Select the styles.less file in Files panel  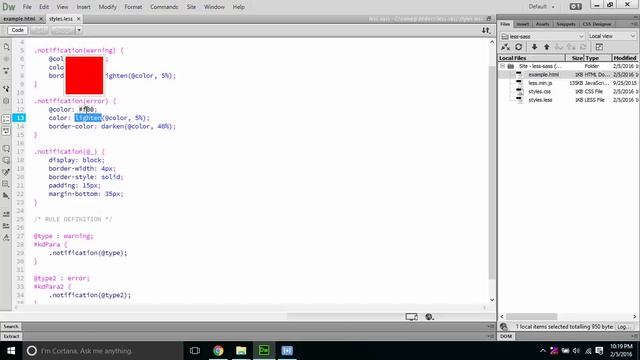(540, 100)
